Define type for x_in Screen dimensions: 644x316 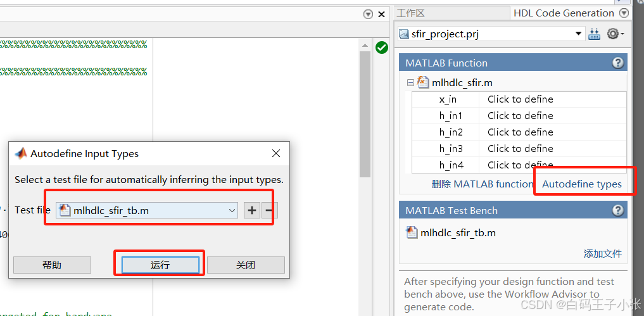552,99
